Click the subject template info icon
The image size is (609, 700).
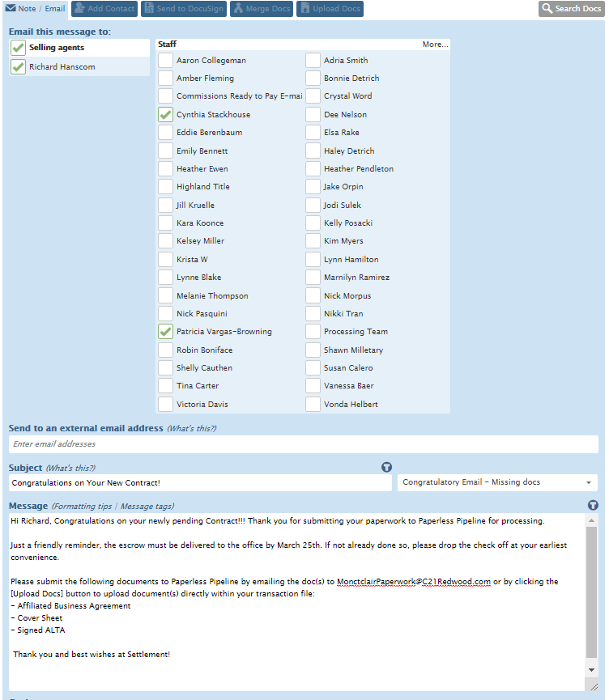pos(386,467)
